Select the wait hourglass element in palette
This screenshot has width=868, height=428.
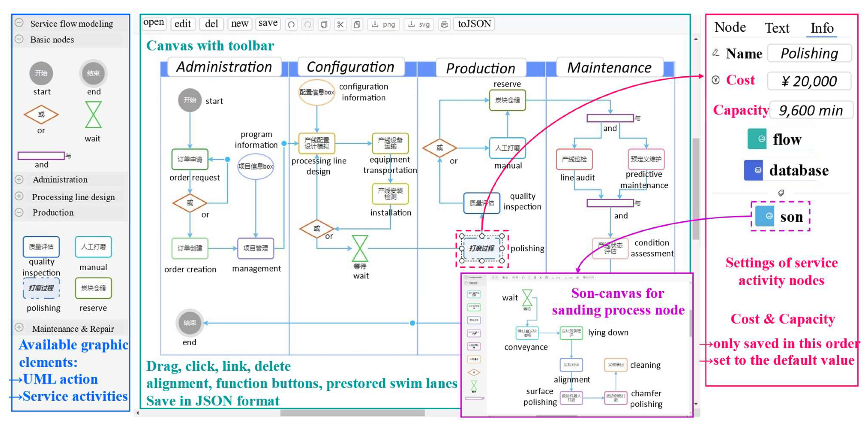tap(93, 115)
